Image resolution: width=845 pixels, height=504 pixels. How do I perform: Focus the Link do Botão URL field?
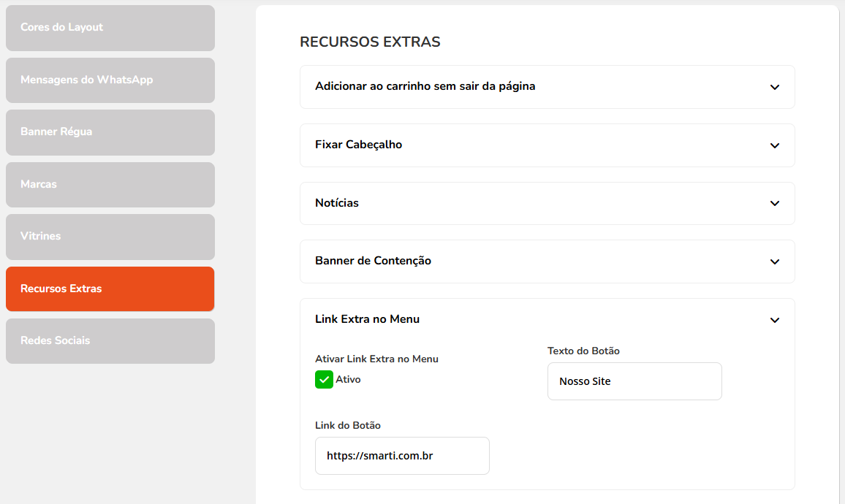pos(401,456)
